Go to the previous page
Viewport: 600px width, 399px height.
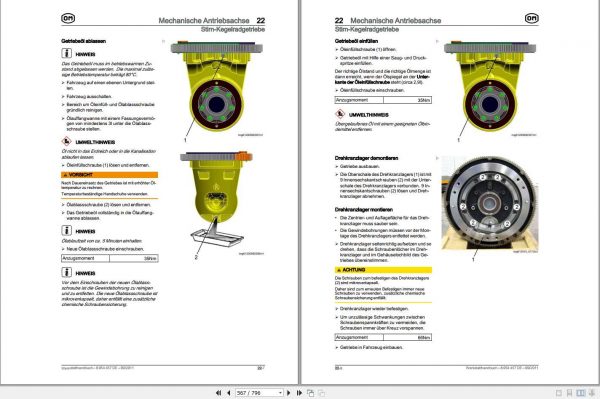[x=229, y=393]
